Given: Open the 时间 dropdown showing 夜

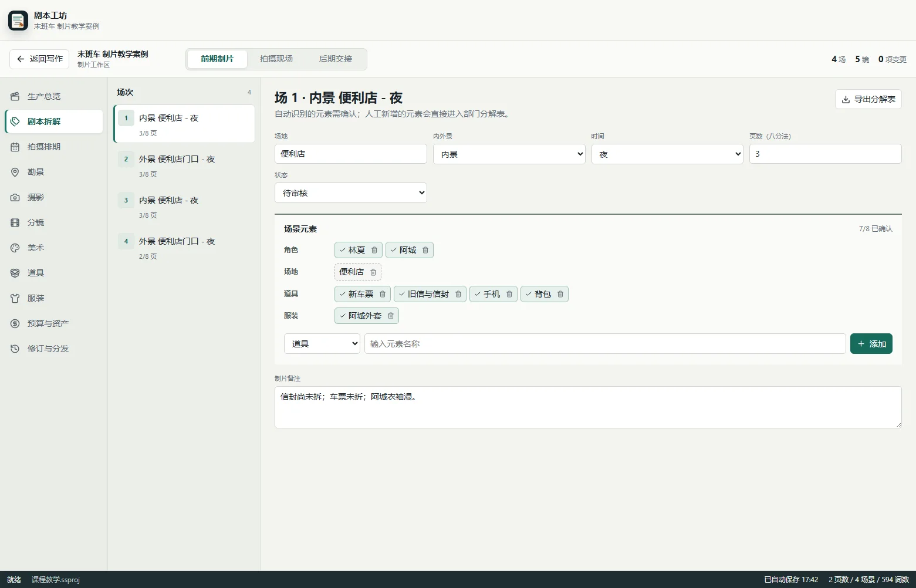Looking at the screenshot, I should (667, 154).
